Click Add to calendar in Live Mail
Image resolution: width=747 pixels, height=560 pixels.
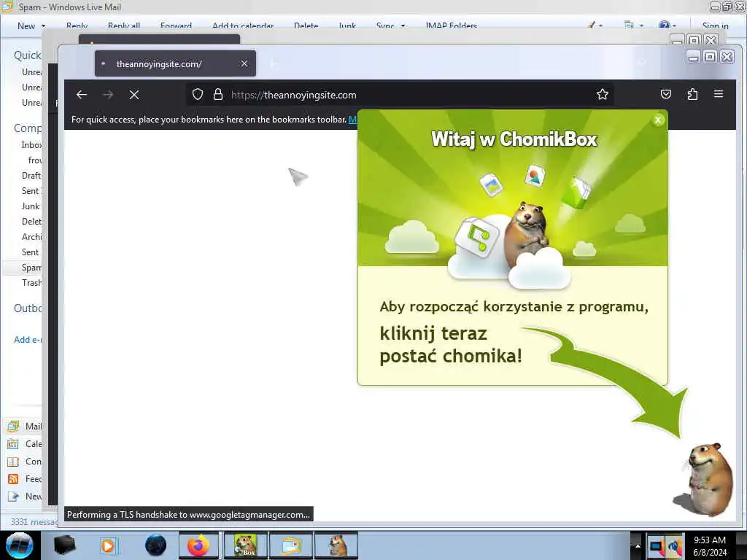point(243,26)
